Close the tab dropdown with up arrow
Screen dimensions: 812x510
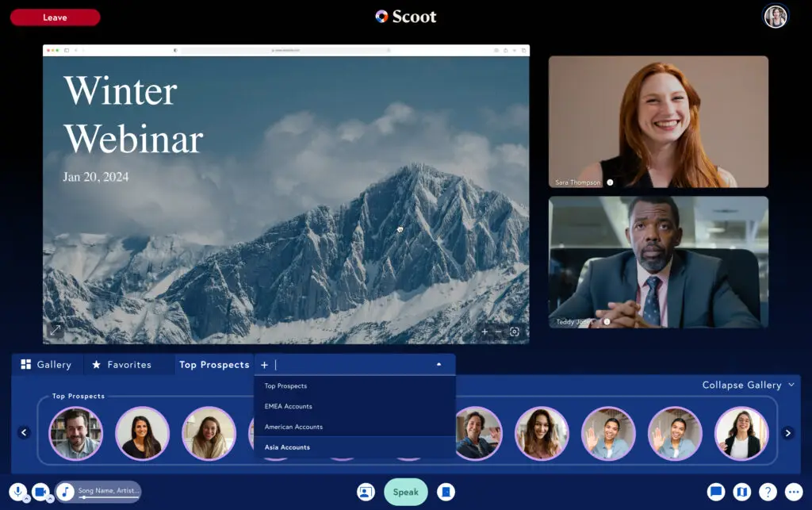439,365
